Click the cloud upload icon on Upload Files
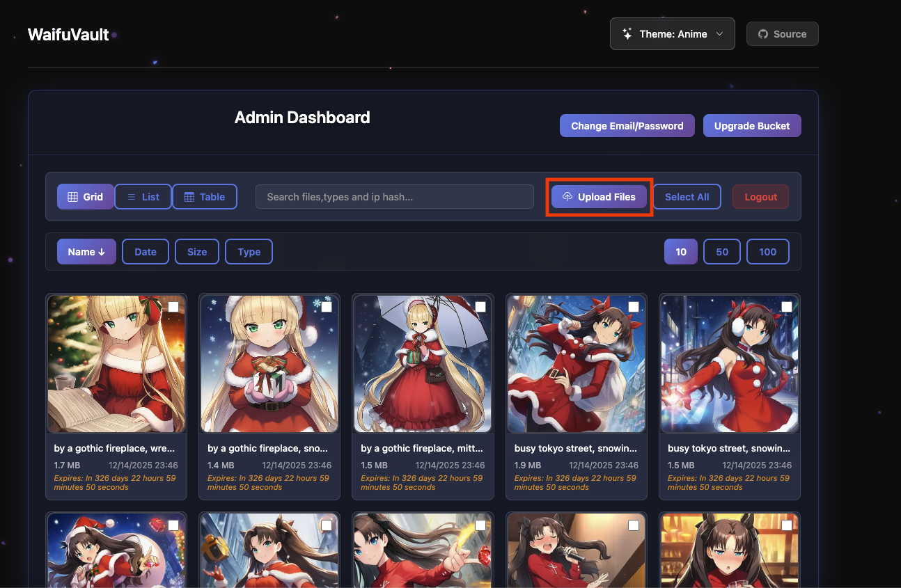 pyautogui.click(x=567, y=197)
